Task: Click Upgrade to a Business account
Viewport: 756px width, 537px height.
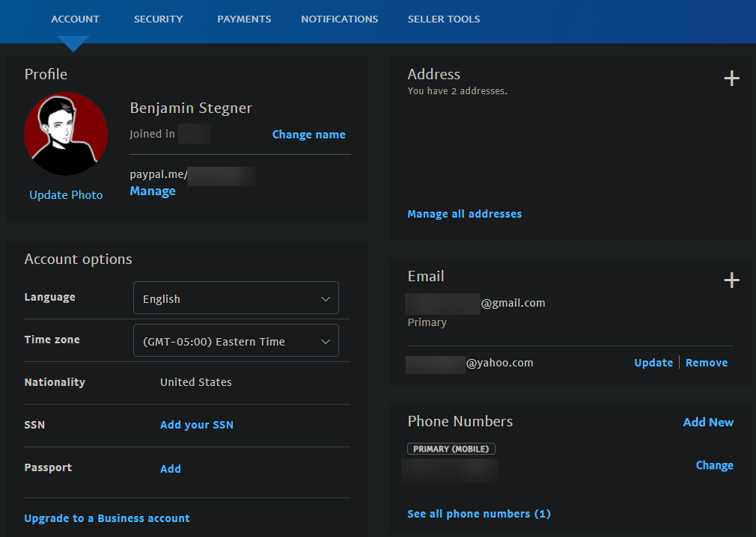Action: (107, 518)
